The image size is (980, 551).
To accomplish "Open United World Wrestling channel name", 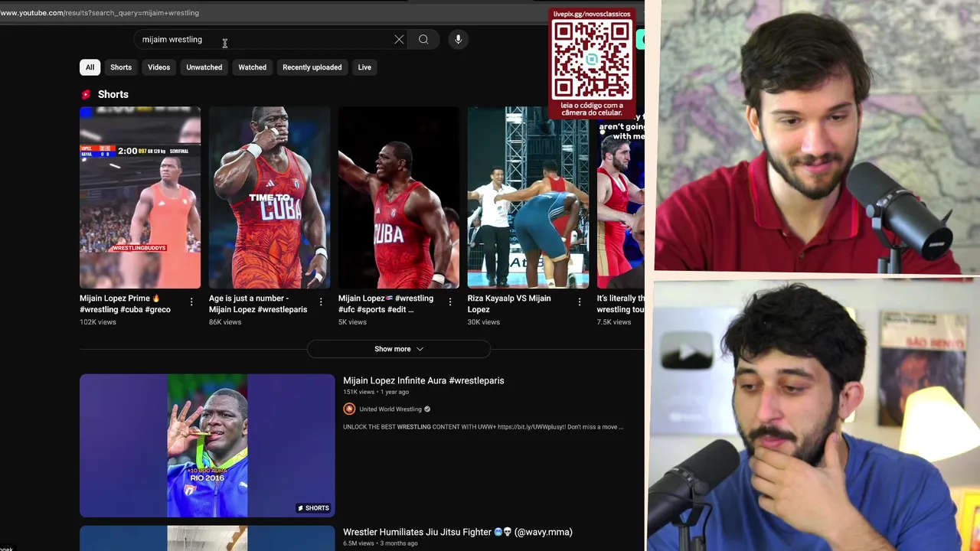I will click(x=390, y=409).
